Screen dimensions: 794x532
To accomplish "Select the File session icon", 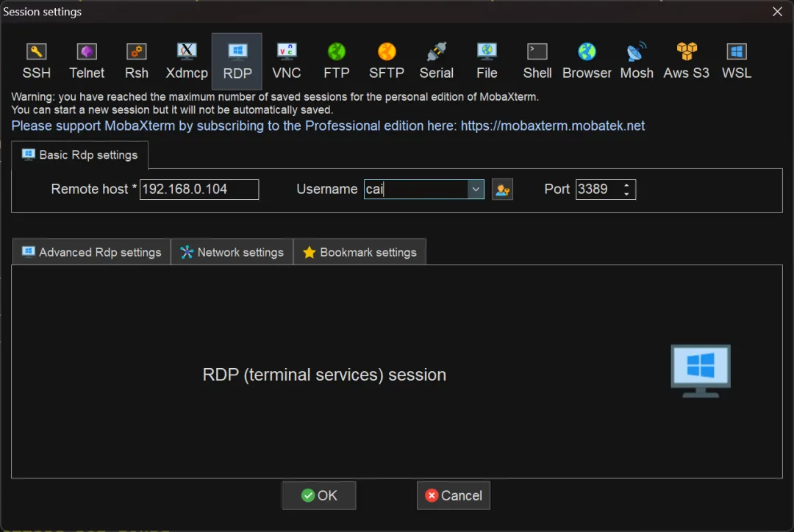I will (487, 61).
